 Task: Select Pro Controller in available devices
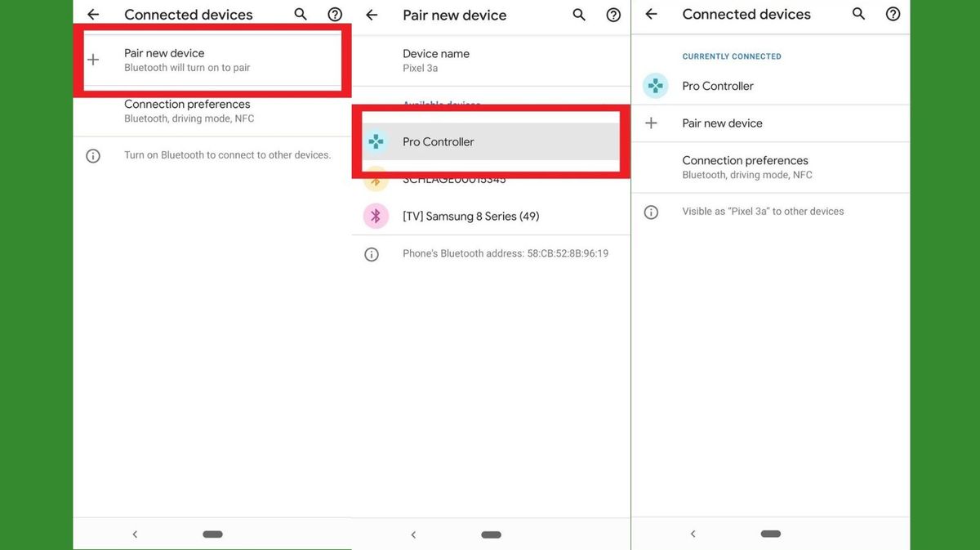point(491,141)
